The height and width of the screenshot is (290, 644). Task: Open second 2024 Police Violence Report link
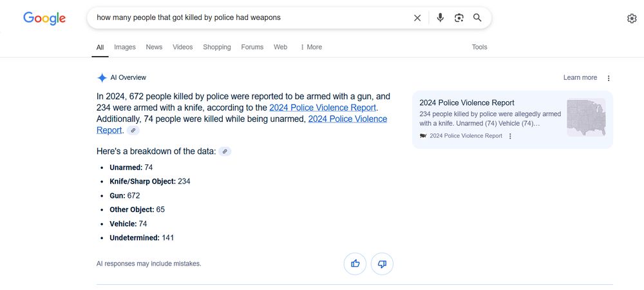(x=242, y=124)
